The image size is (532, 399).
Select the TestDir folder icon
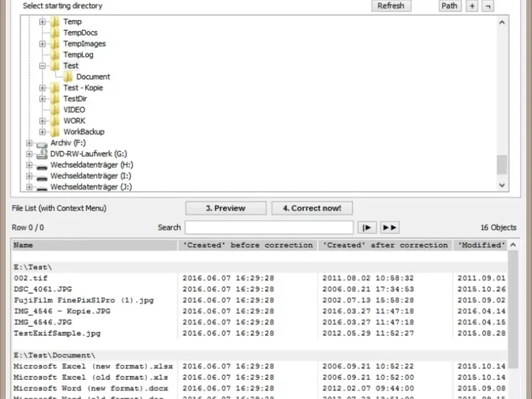[55, 98]
